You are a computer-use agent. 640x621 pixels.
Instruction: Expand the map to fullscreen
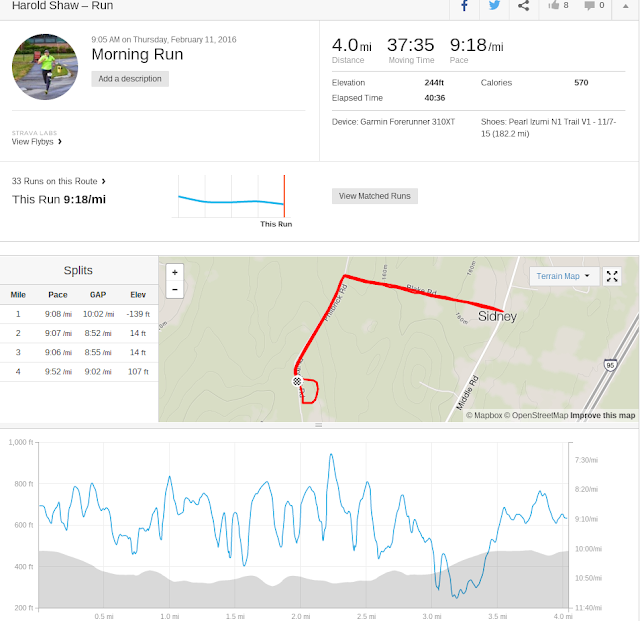(x=613, y=277)
